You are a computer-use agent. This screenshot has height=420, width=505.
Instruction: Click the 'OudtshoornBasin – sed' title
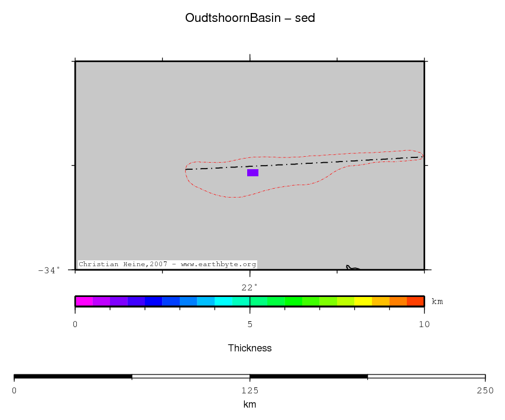(x=250, y=18)
